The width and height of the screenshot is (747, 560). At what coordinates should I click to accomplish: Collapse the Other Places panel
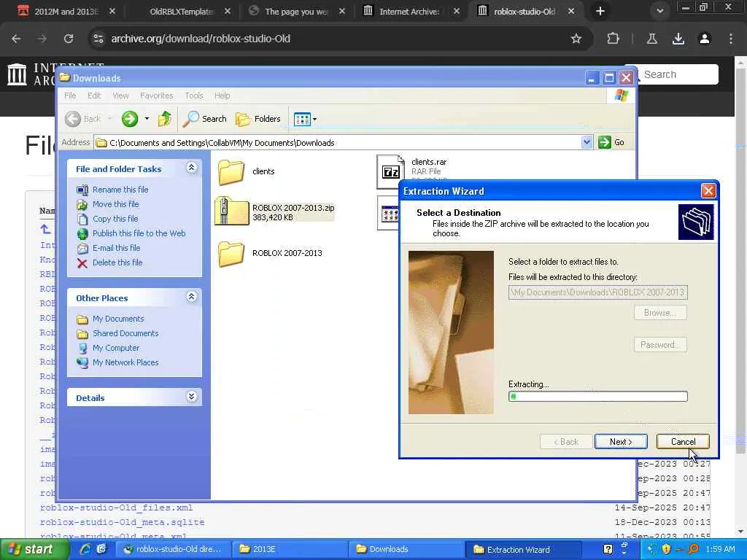click(x=192, y=297)
